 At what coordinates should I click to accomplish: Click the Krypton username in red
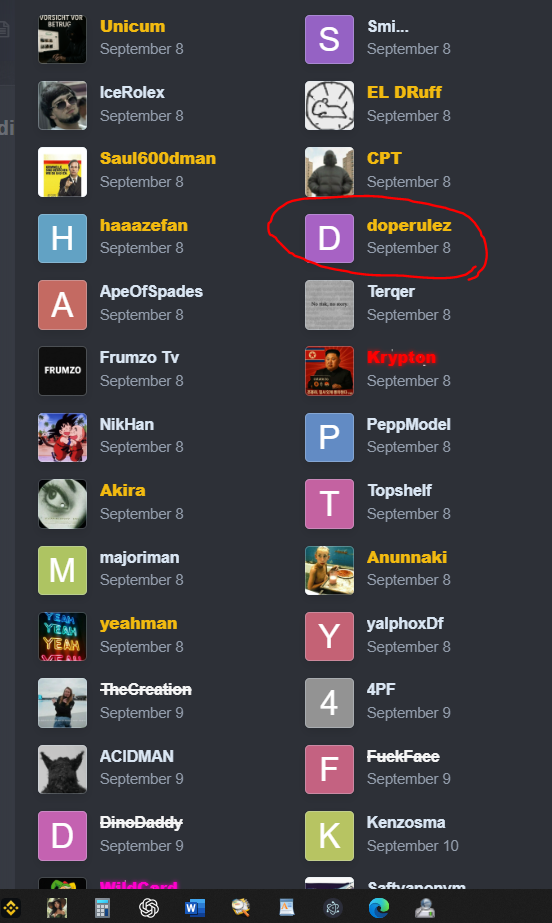pos(401,357)
